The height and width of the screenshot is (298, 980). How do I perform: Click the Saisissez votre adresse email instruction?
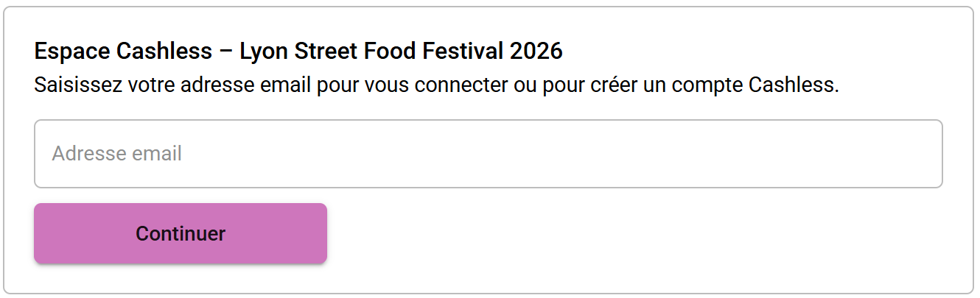click(x=436, y=85)
